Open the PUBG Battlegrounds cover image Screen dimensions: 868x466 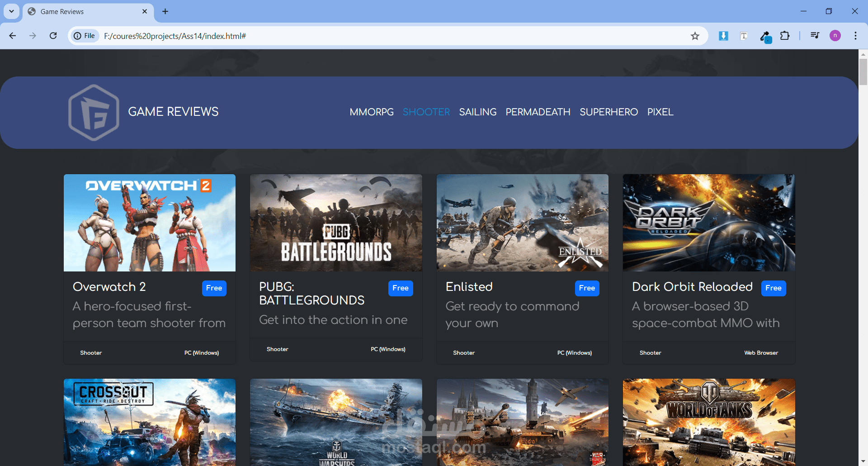tap(336, 223)
